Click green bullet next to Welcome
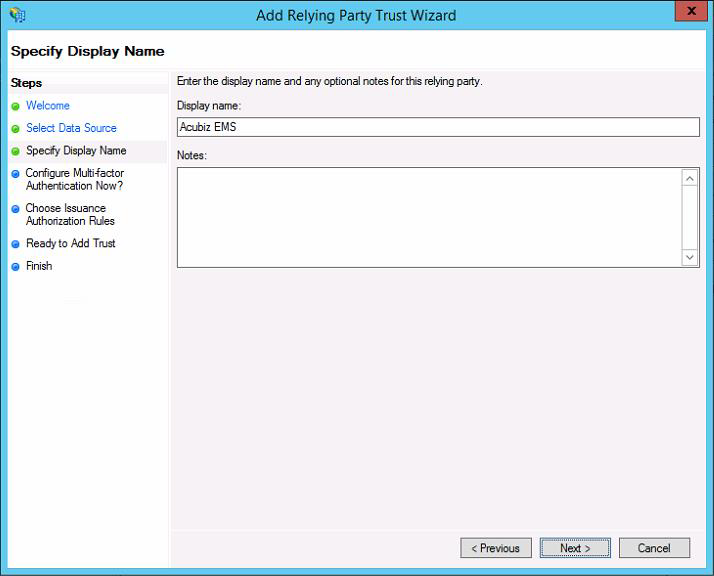 [x=15, y=107]
